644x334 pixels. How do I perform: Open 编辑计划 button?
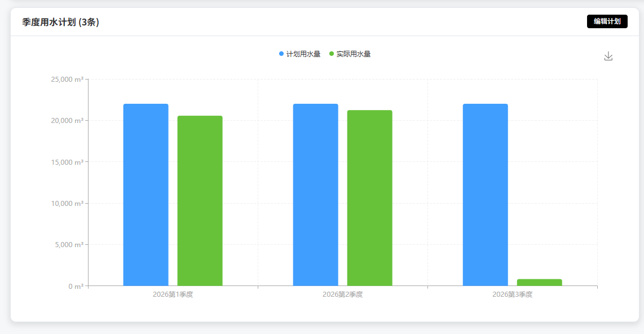(x=607, y=21)
